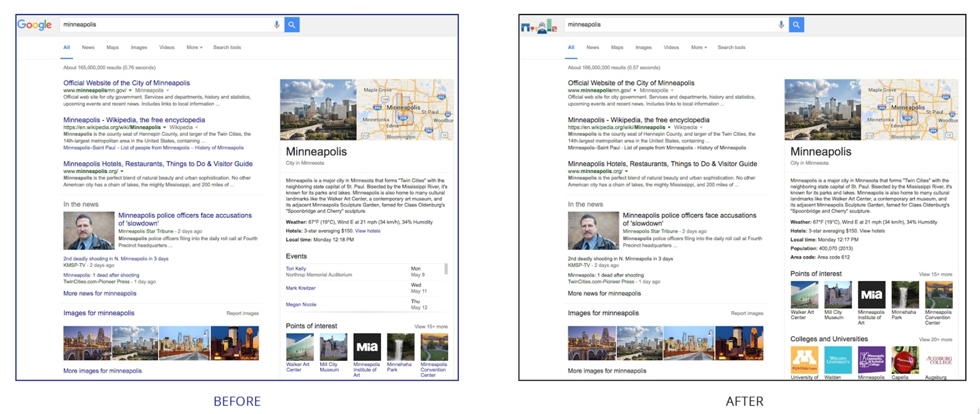Viewport: 980px width, 414px height.
Task: Open the orange-lit tower night image thumbnail in AFTER page
Action: 739,343
